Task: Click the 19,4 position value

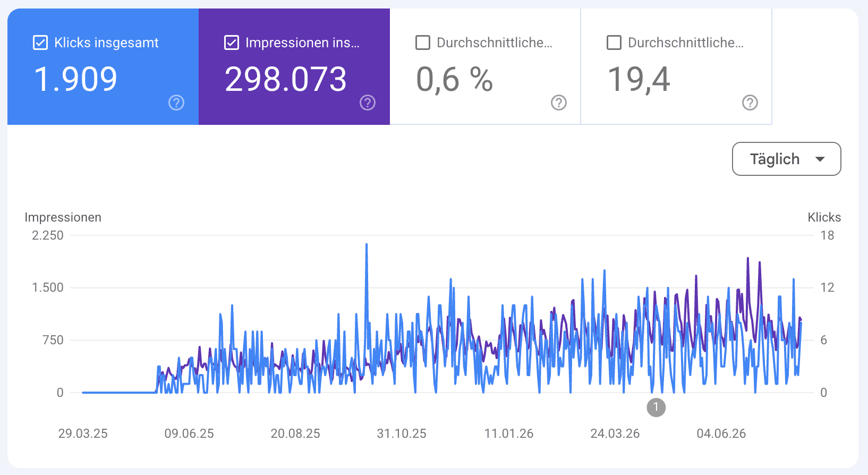Action: point(639,80)
